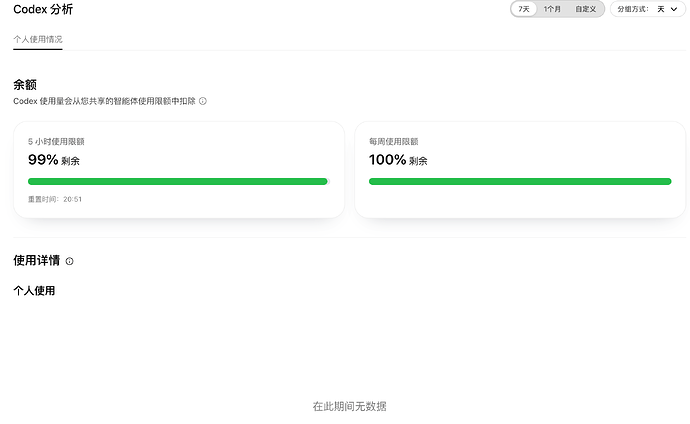Click the 在此期间无数据 message

coord(350,406)
